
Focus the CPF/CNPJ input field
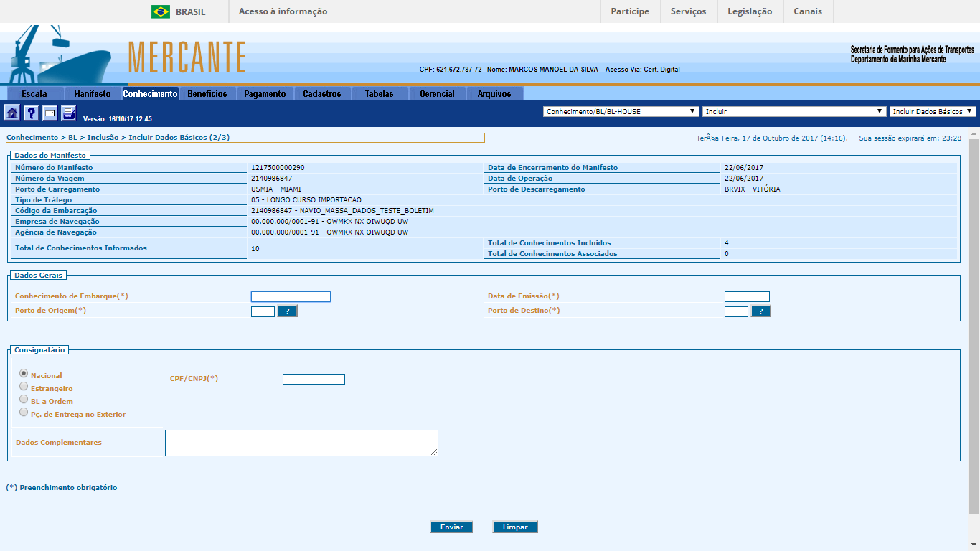(314, 379)
